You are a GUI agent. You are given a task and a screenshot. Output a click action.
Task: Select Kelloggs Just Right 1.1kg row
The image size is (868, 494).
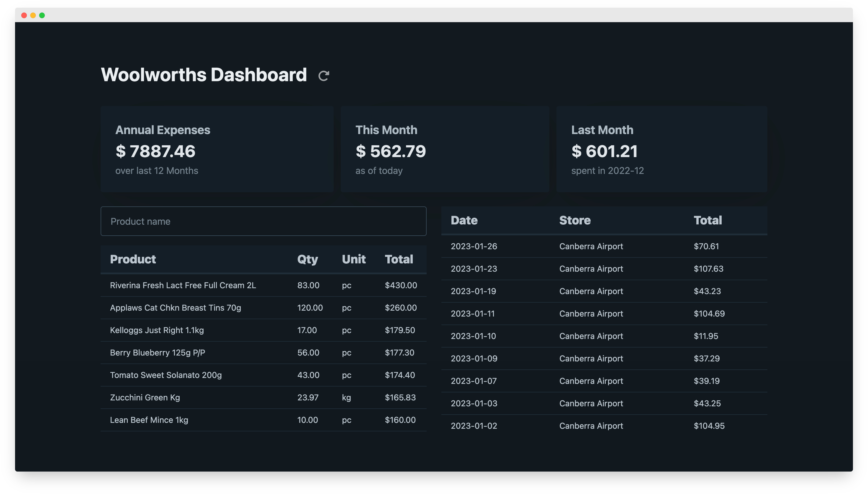[263, 330]
